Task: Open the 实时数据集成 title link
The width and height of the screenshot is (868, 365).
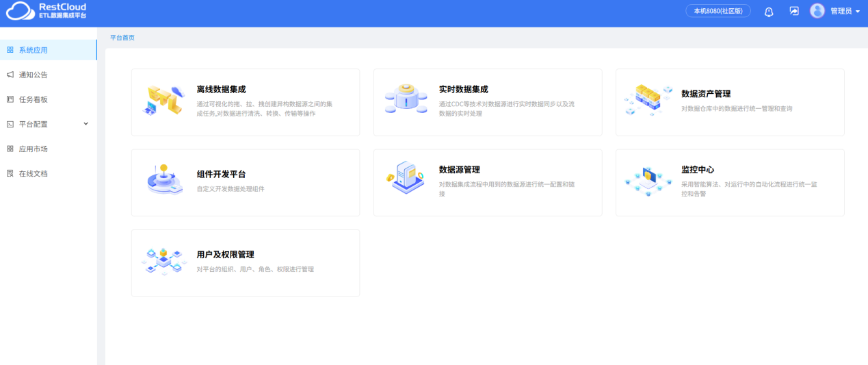Action: [463, 89]
